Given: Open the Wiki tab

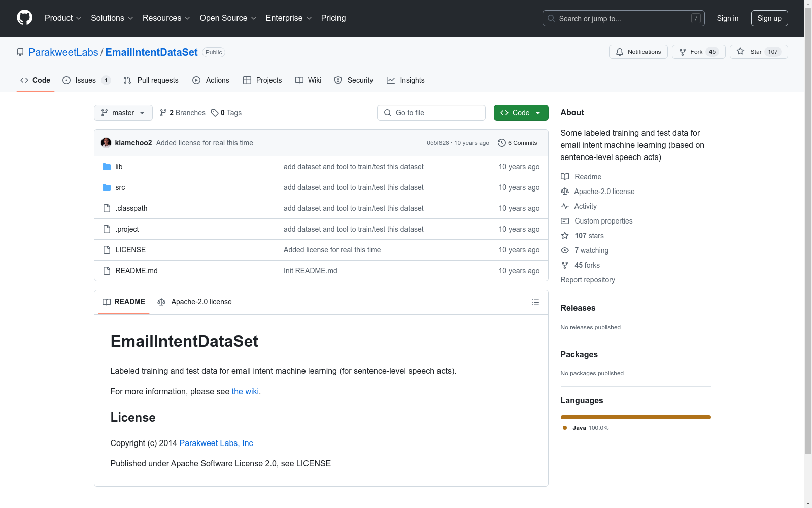Looking at the screenshot, I should point(309,80).
